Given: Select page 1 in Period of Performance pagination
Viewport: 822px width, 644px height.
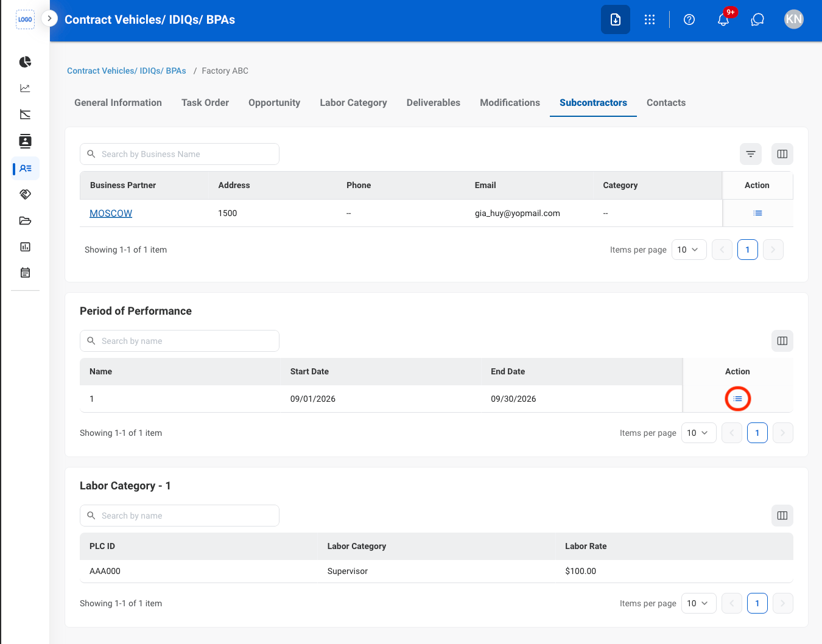Looking at the screenshot, I should point(757,433).
